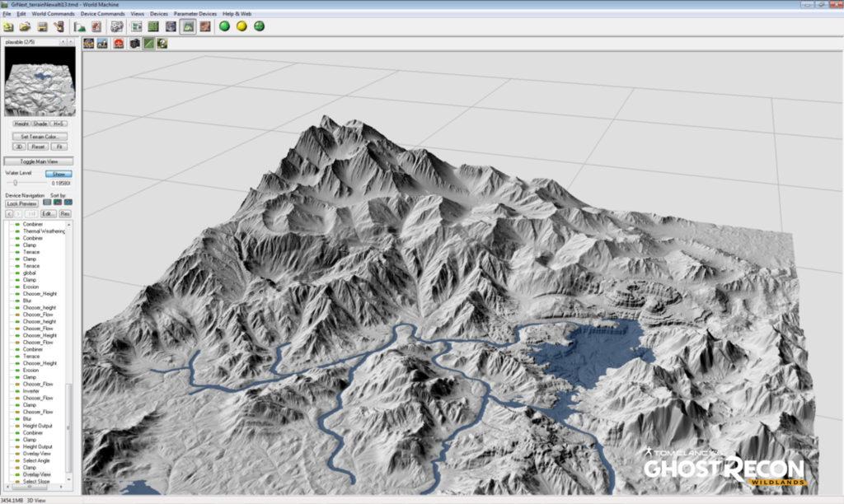Click Set Terrain Color button
Screen dimensions: 844x504
tap(40, 137)
